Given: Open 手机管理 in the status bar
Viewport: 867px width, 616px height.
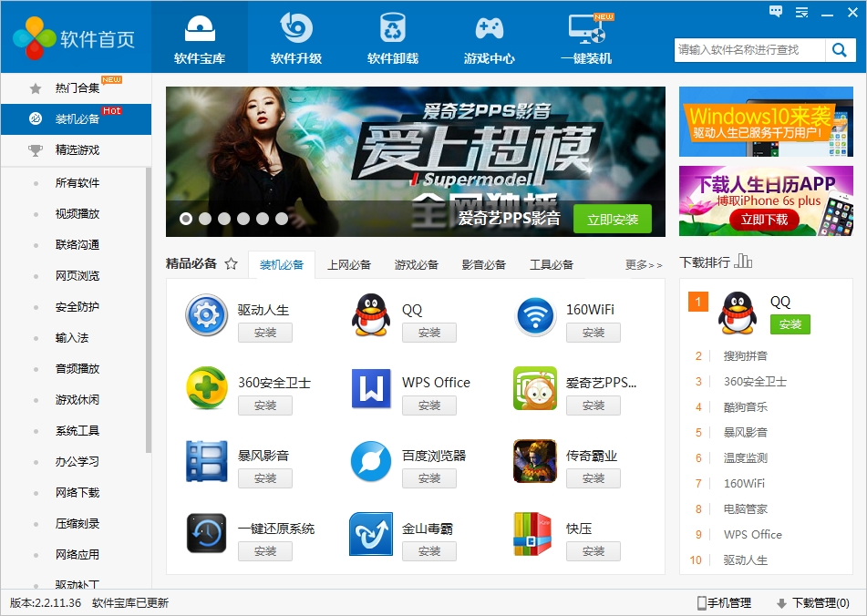Looking at the screenshot, I should coord(724,602).
